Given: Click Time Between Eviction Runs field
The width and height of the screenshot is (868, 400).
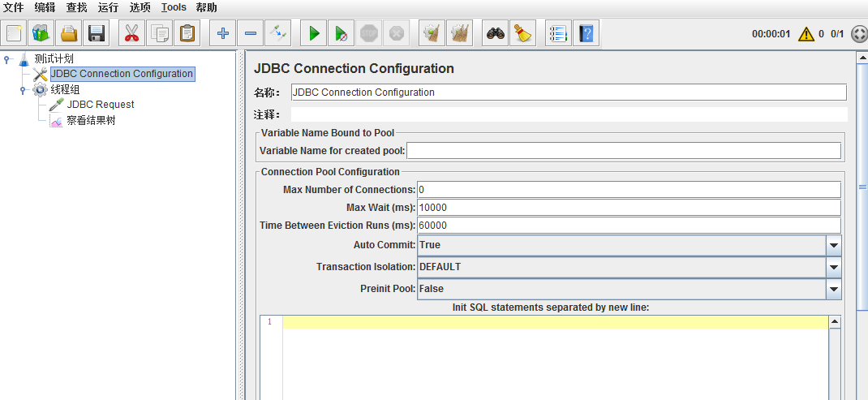Looking at the screenshot, I should tap(629, 226).
